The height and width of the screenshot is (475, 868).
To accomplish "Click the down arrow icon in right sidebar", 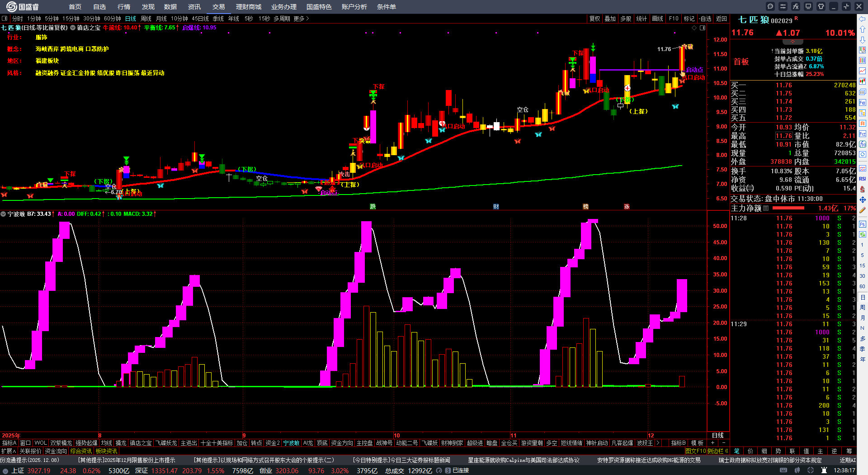I will click(863, 40).
